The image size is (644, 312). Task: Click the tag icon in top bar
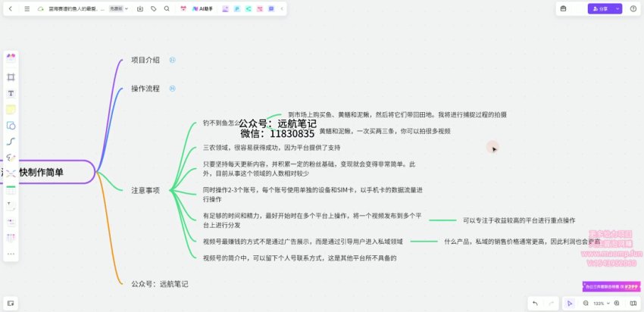(x=153, y=8)
